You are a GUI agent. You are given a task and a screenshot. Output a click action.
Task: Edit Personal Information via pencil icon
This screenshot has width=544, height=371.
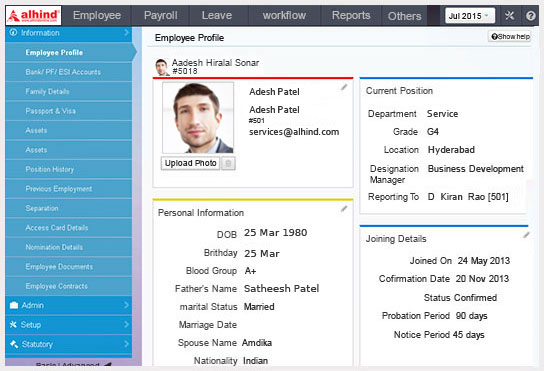(344, 209)
